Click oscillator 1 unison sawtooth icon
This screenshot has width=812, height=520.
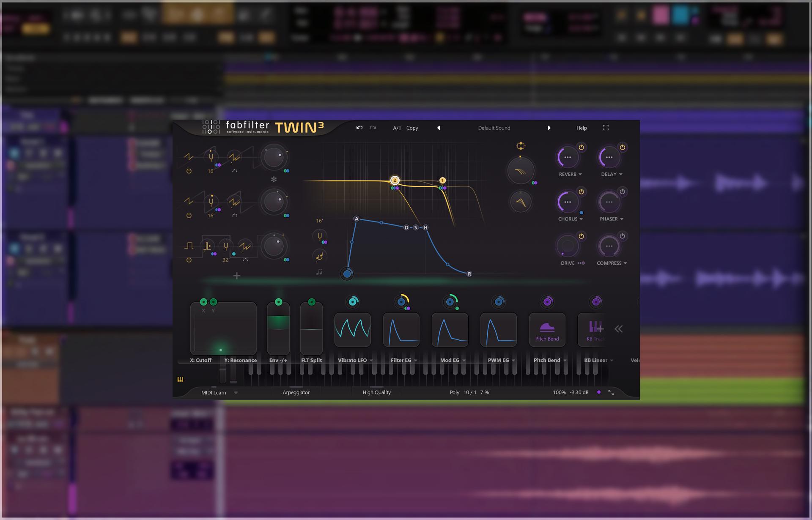click(x=234, y=157)
